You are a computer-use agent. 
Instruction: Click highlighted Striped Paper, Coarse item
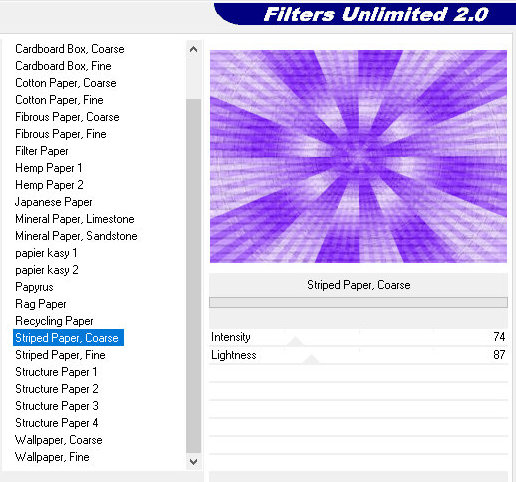pos(68,338)
